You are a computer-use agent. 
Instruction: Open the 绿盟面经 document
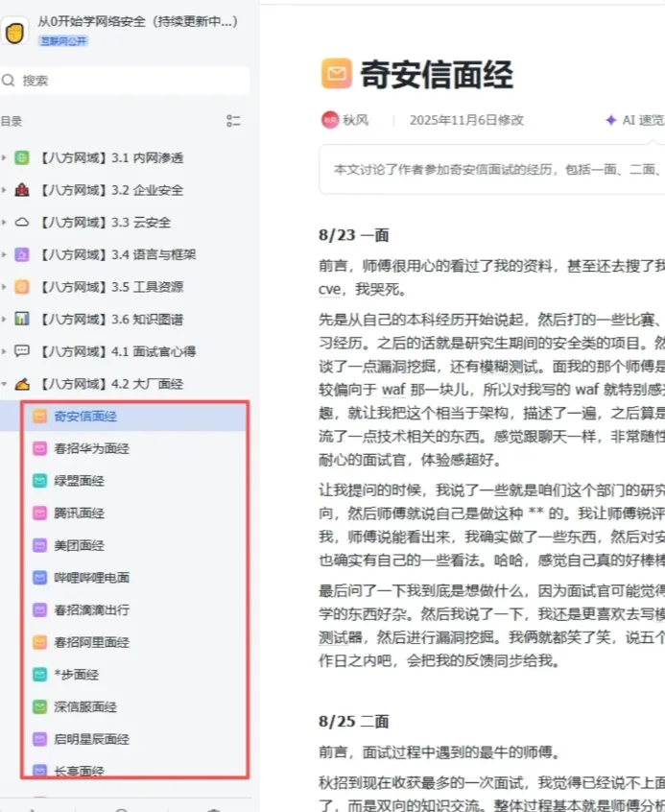[x=80, y=481]
